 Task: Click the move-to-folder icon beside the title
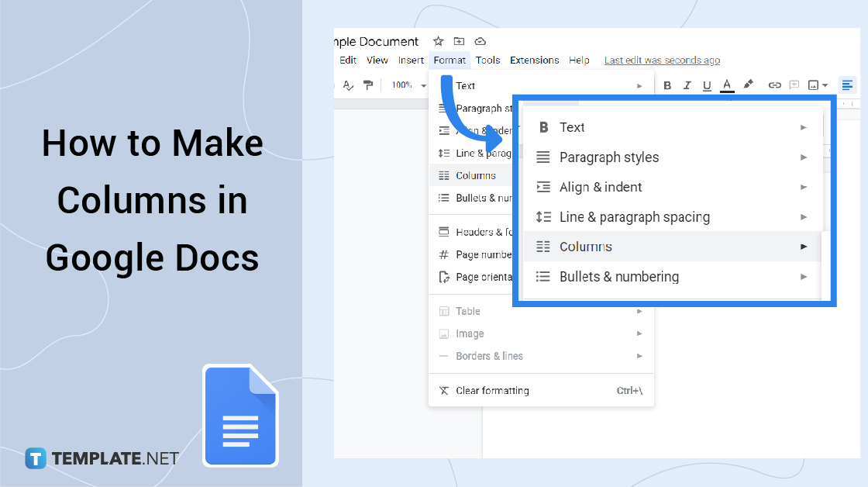459,41
